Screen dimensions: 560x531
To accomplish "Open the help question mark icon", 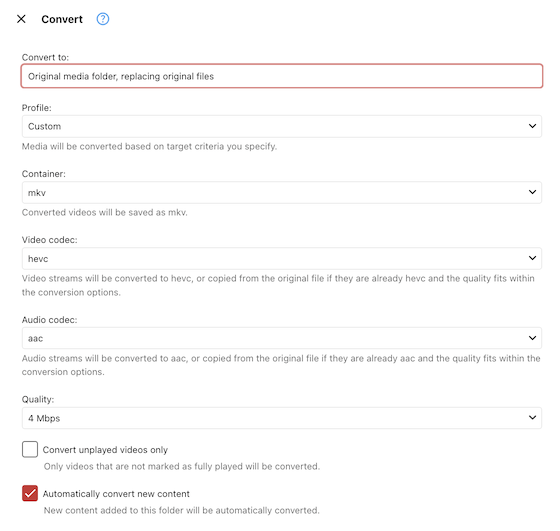I will [x=103, y=19].
